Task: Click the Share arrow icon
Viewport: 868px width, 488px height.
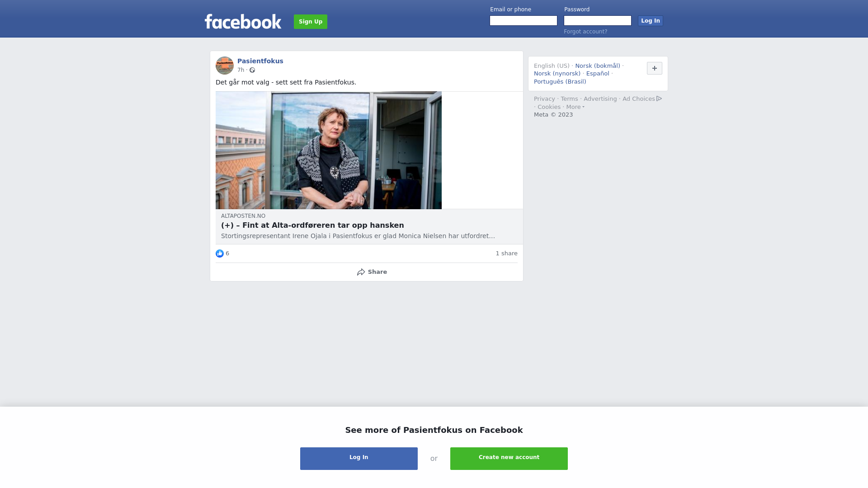Action: [x=361, y=272]
